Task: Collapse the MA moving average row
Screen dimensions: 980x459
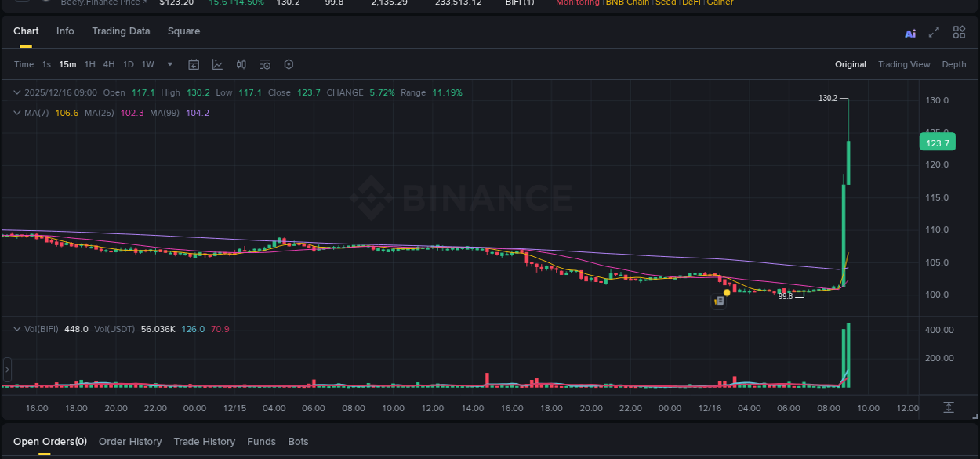Action: tap(16, 112)
